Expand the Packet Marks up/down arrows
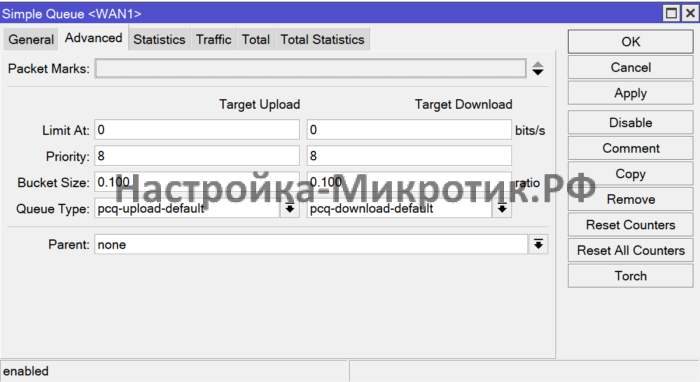 point(538,69)
